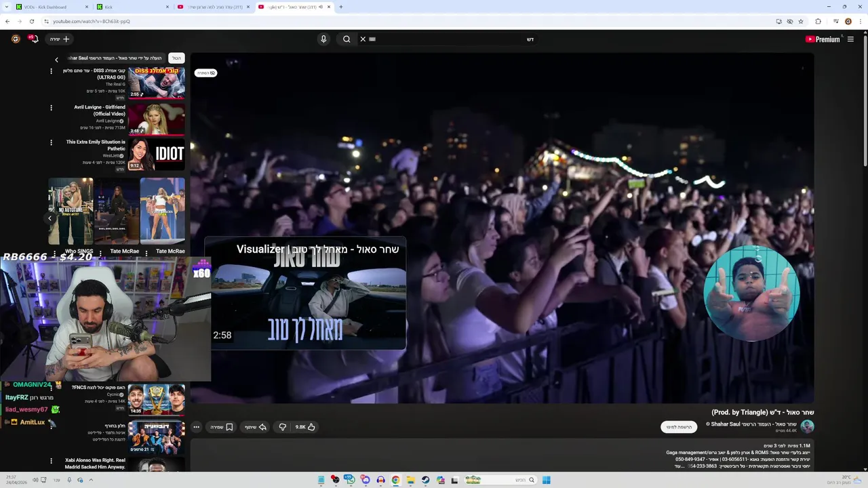Image resolution: width=868 pixels, height=488 pixels.
Task: Click the Shorts shelf previous arrow
Action: 50,218
